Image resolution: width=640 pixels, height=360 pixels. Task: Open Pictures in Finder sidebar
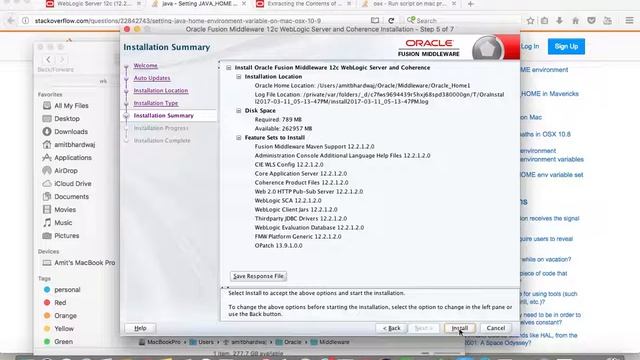(61, 236)
